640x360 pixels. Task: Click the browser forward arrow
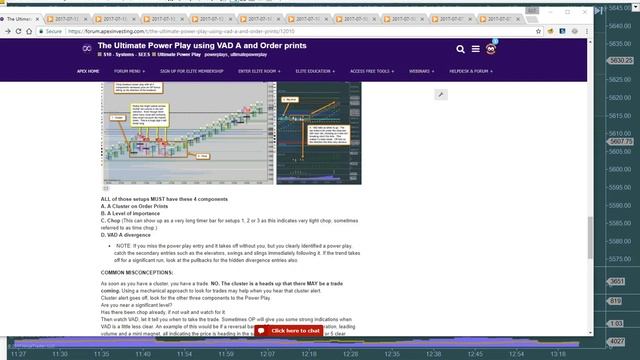click(8, 31)
